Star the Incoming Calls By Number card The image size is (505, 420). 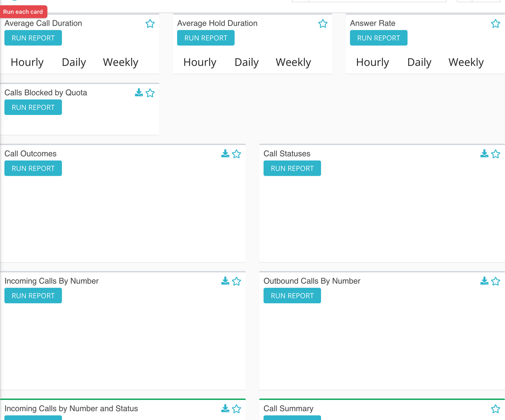(x=237, y=281)
